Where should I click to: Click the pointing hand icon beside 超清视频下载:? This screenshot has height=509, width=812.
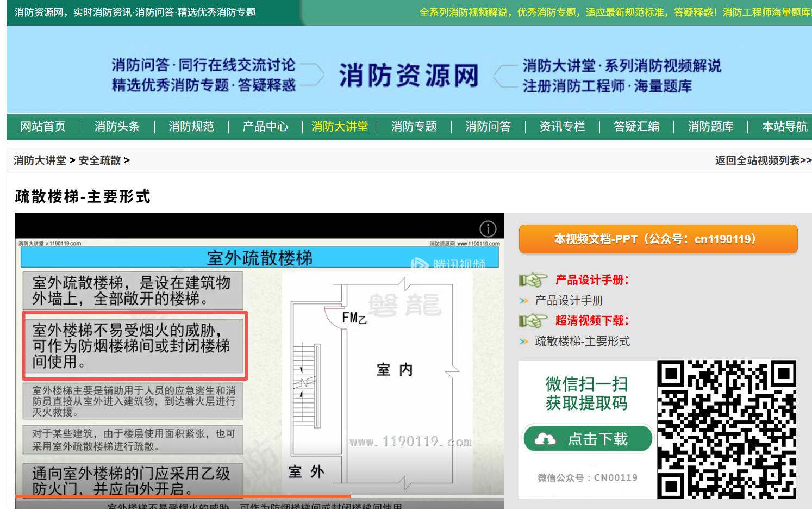pos(533,321)
